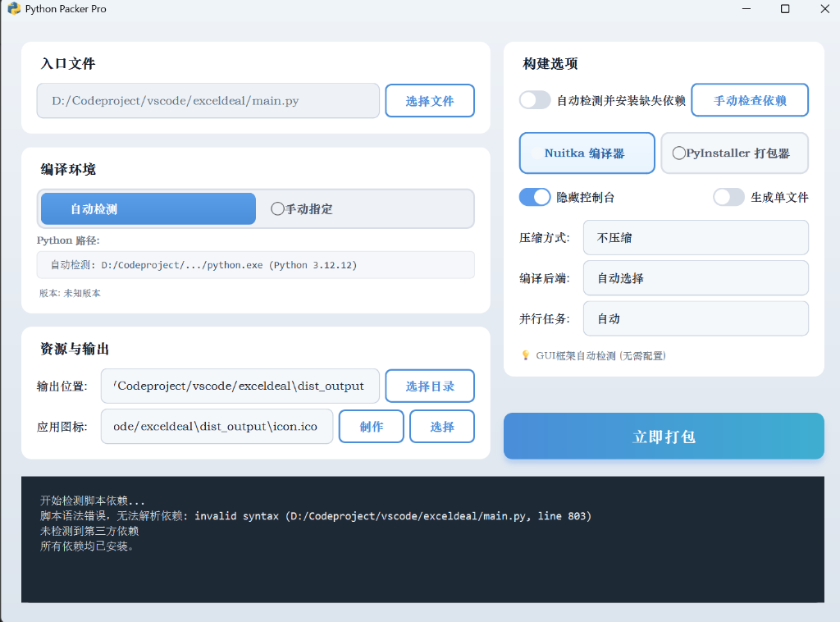
Task: Click the 版本: 未知版本 text
Action: [x=70, y=293]
